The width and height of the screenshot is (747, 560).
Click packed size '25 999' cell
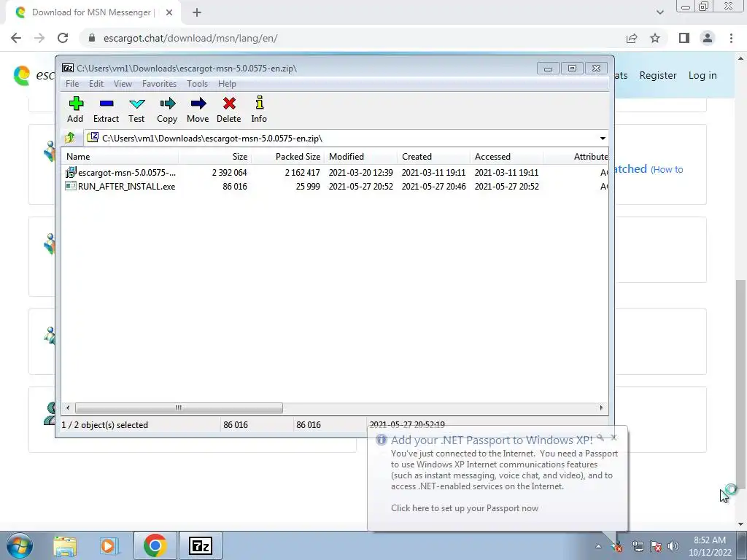pyautogui.click(x=308, y=186)
